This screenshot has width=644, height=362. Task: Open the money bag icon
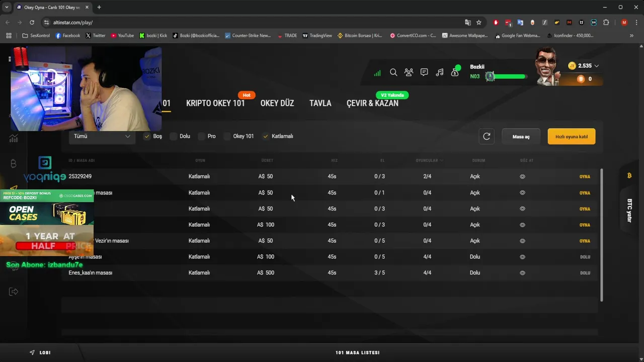tap(455, 72)
